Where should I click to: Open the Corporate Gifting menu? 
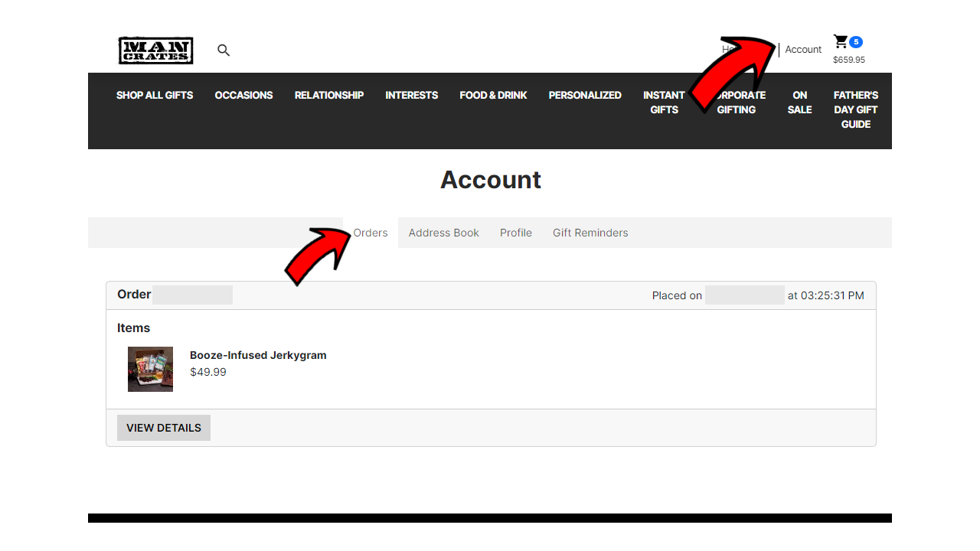(x=736, y=103)
